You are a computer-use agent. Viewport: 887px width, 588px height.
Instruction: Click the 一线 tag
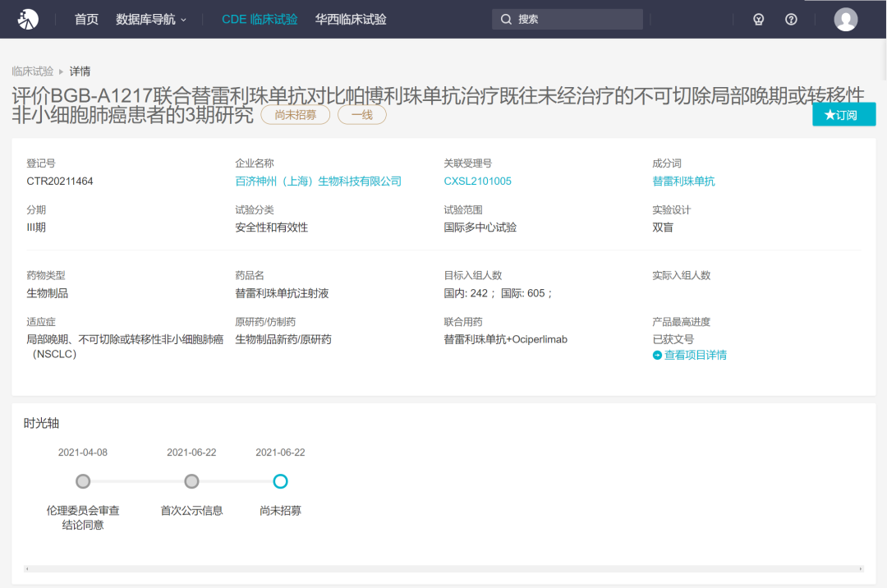click(362, 115)
